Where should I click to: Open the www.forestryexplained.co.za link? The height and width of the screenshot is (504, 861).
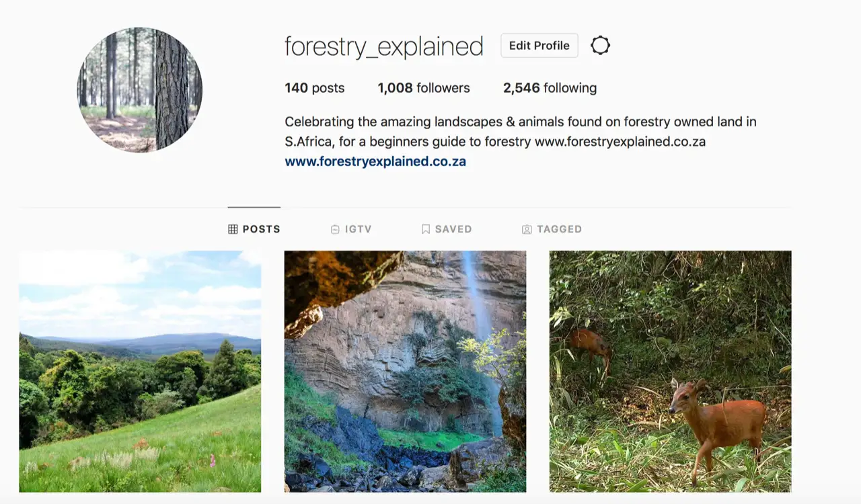pyautogui.click(x=374, y=161)
